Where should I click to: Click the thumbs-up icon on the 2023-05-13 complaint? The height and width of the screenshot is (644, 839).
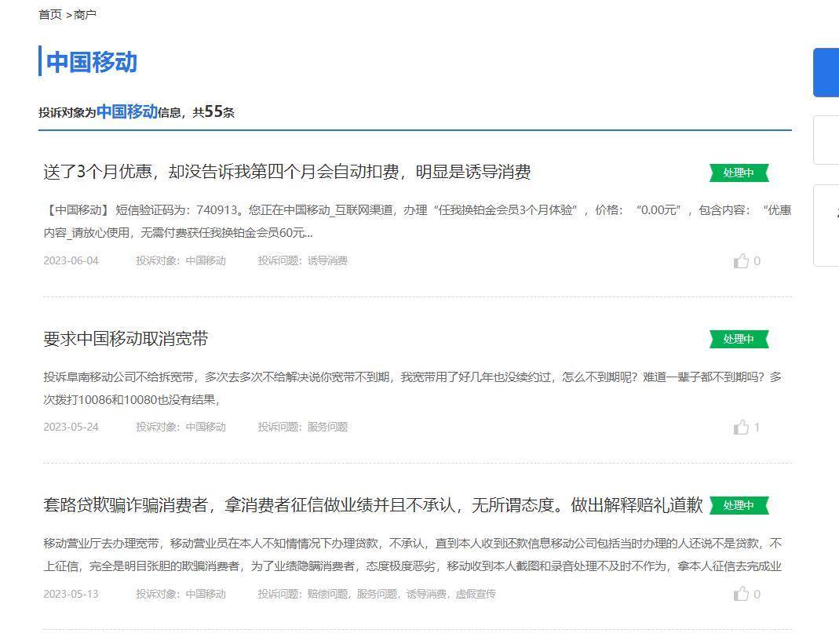pos(741,595)
